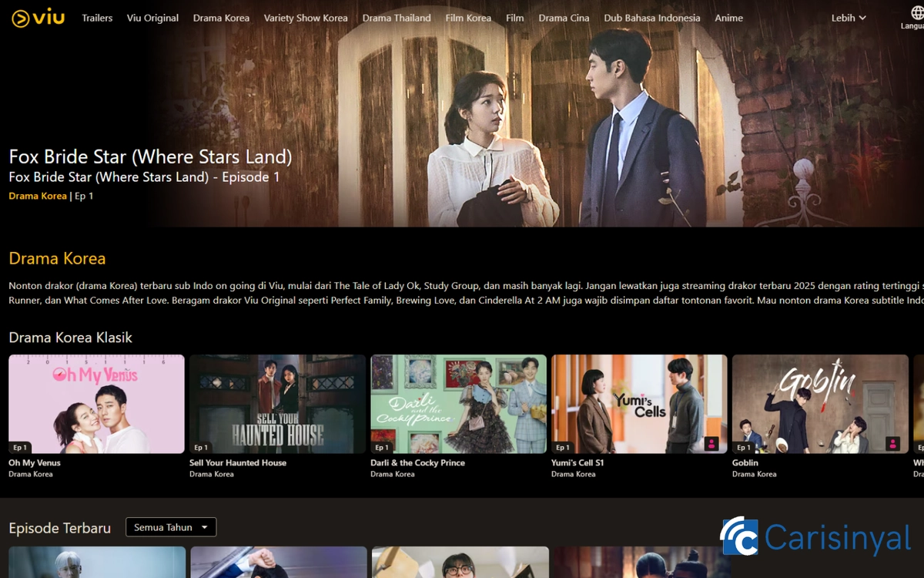Click premium badge on Yumi's Cells thumbnail
This screenshot has height=578, width=924.
[x=711, y=444]
